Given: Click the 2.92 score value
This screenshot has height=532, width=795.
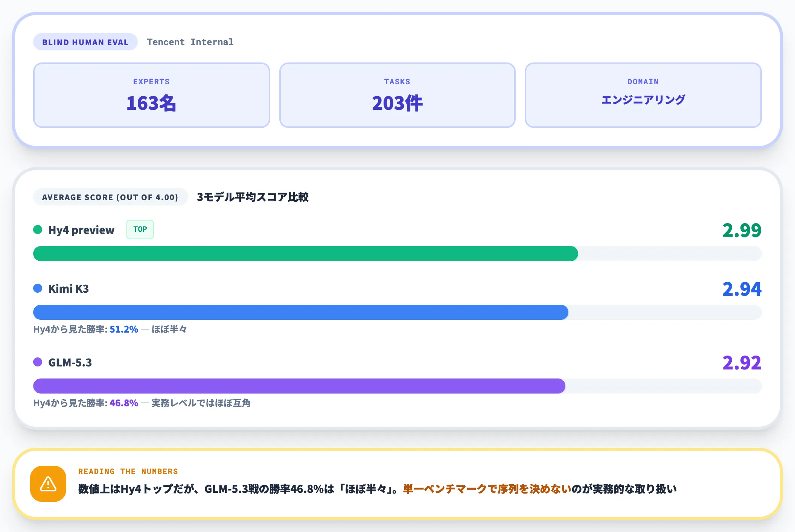Looking at the screenshot, I should click(x=742, y=363).
